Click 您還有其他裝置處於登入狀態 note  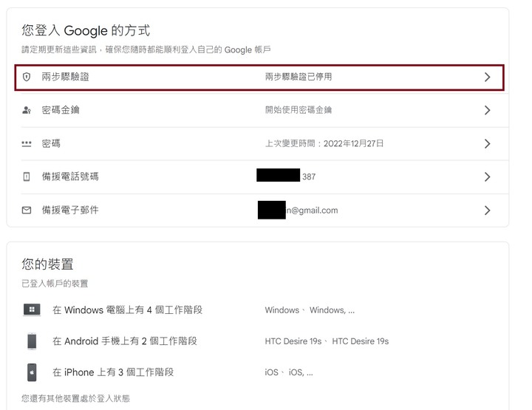coord(75,398)
